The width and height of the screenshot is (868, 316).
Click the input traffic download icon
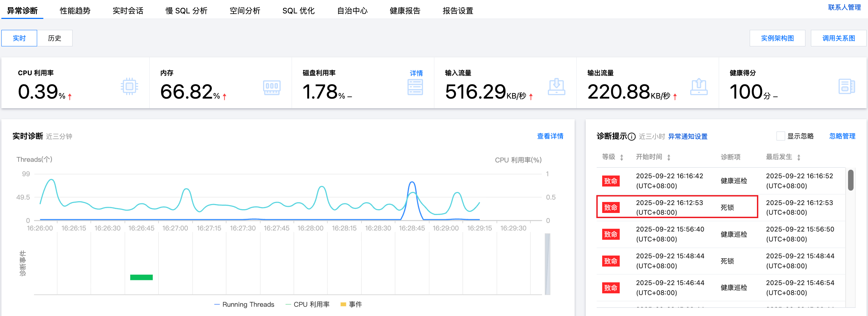coord(556,87)
